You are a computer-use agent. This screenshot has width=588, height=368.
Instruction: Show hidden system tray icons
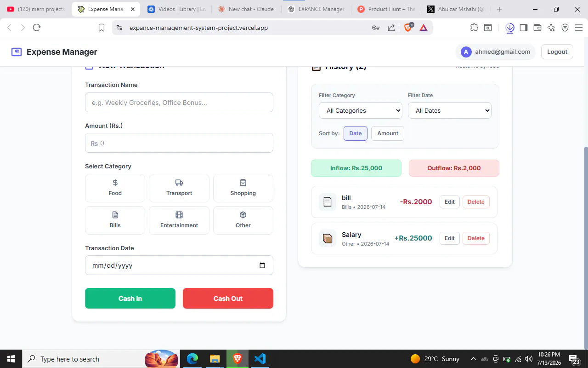[473, 359]
